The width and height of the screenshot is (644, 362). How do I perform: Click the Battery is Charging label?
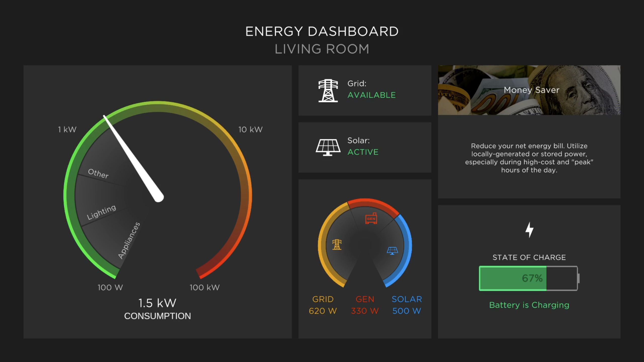click(529, 305)
